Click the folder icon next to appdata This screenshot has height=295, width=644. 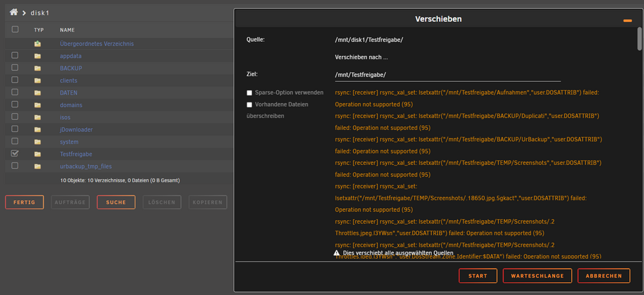(37, 56)
